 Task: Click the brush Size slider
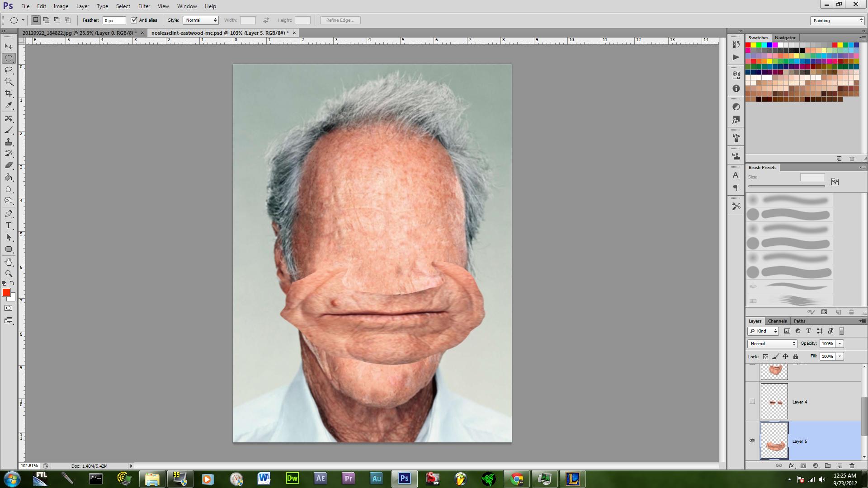[786, 186]
